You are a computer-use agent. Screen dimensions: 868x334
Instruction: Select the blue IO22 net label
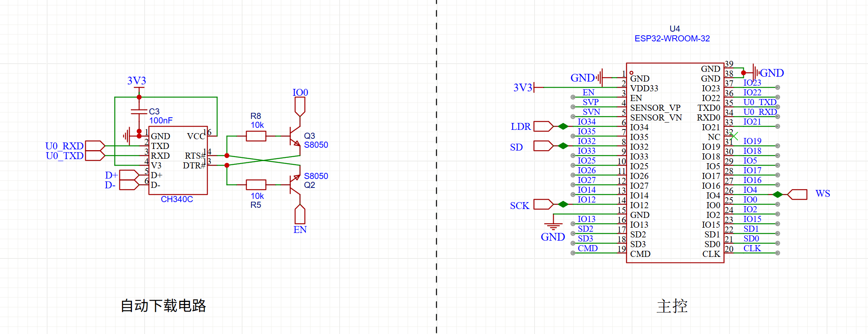752,93
